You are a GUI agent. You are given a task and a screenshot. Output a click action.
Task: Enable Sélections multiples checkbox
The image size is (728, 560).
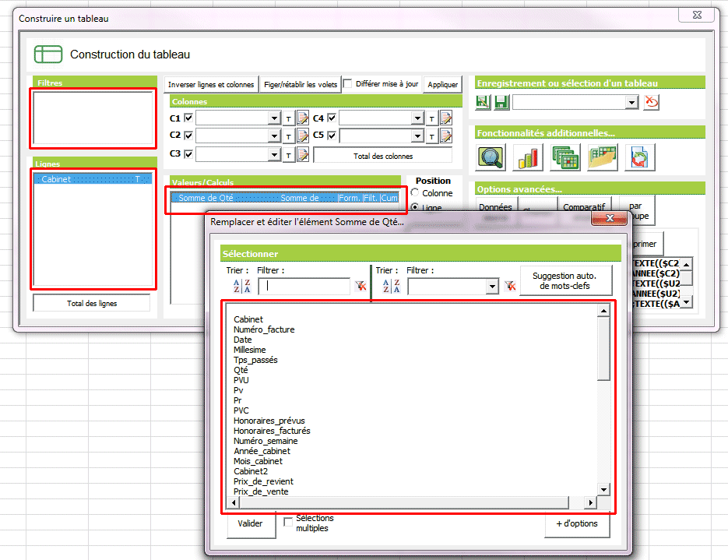coord(288,522)
